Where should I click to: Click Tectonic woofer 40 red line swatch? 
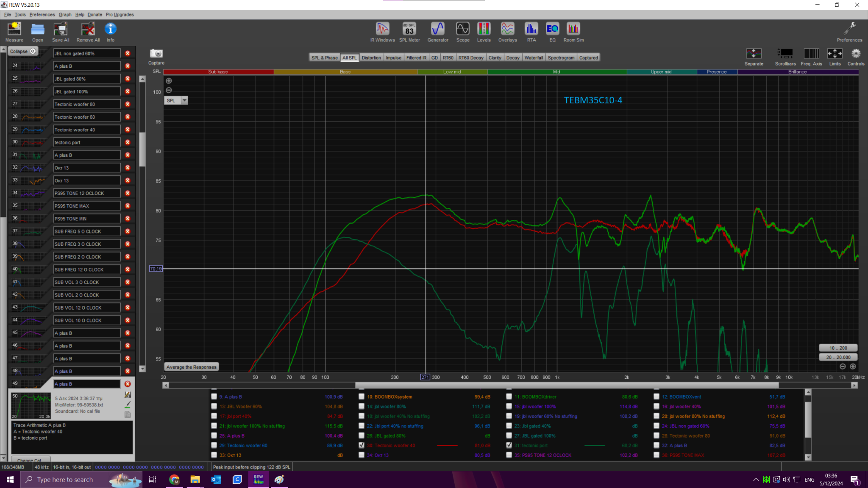pyautogui.click(x=447, y=445)
